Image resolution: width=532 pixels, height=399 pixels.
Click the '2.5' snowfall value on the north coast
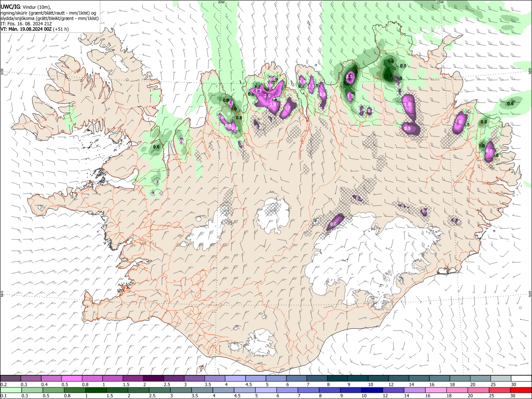coord(350,77)
